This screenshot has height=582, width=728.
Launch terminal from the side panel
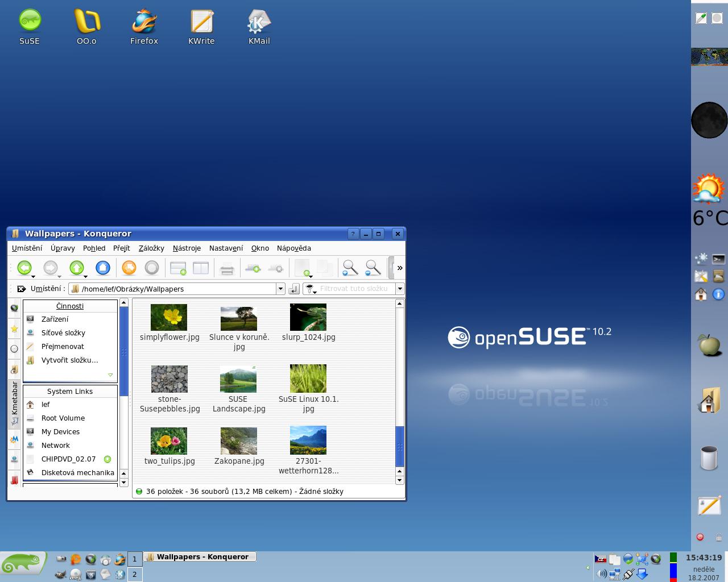click(718, 259)
